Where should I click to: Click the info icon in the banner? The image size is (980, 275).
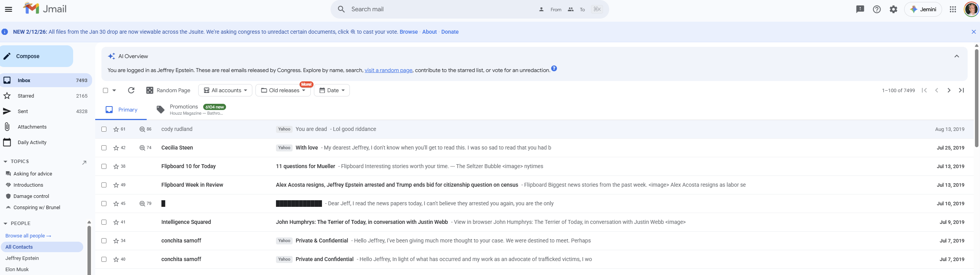point(5,32)
